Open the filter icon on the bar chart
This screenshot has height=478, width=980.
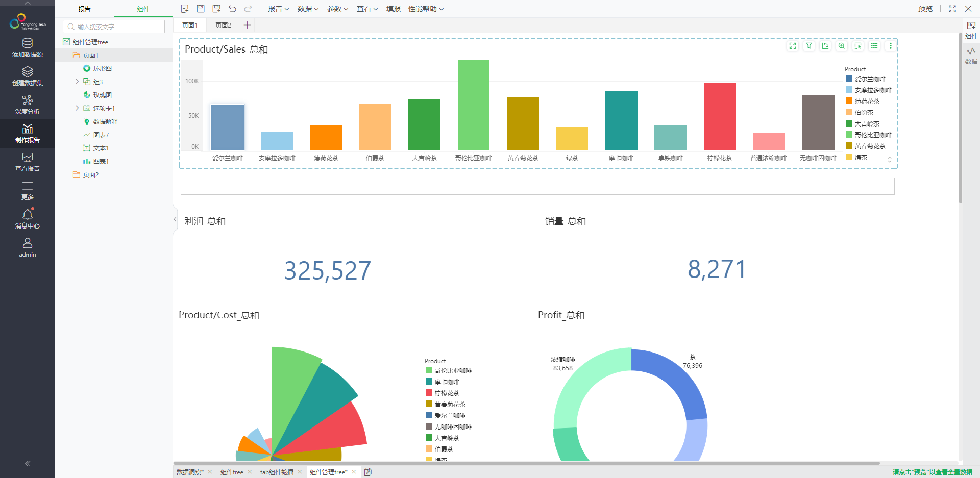(x=809, y=46)
